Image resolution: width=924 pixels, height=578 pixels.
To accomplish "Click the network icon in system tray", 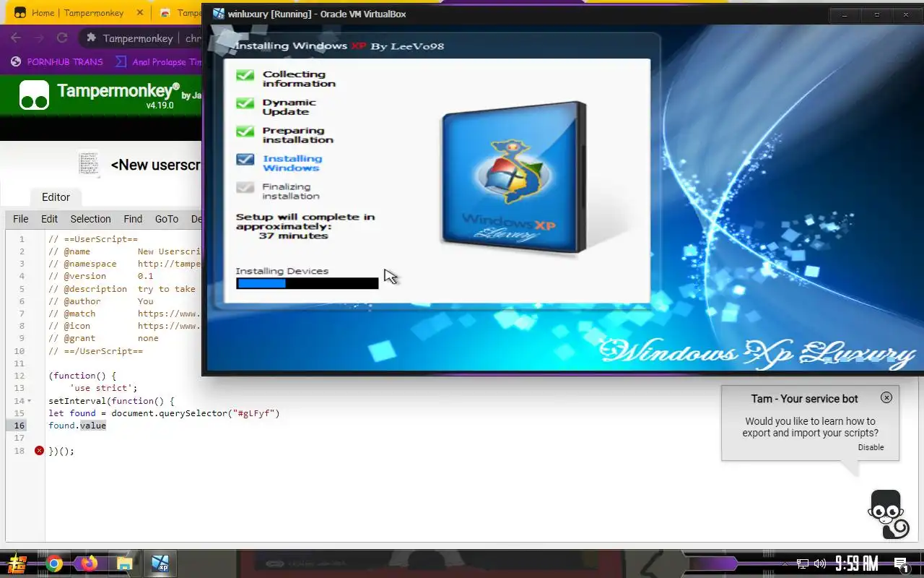I will [x=803, y=564].
